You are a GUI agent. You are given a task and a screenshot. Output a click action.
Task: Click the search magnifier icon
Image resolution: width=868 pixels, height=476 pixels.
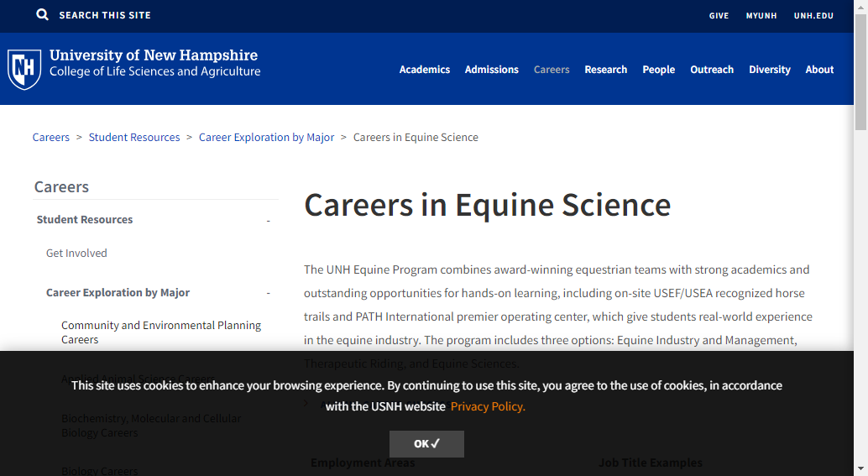[x=43, y=15]
